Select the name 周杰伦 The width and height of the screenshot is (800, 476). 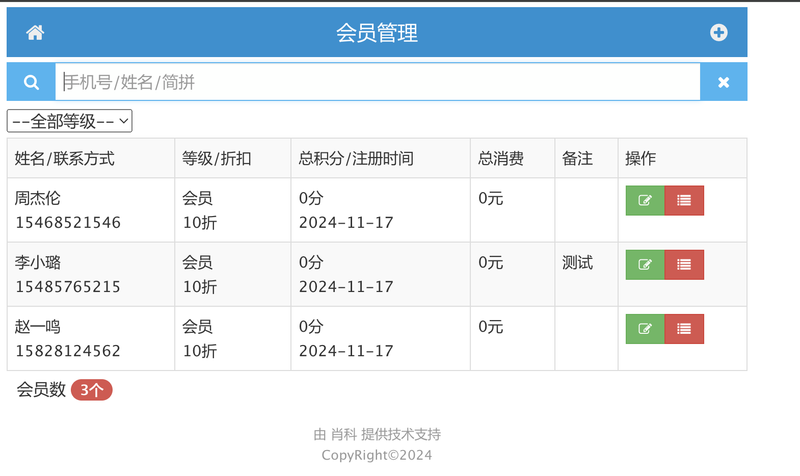point(37,198)
